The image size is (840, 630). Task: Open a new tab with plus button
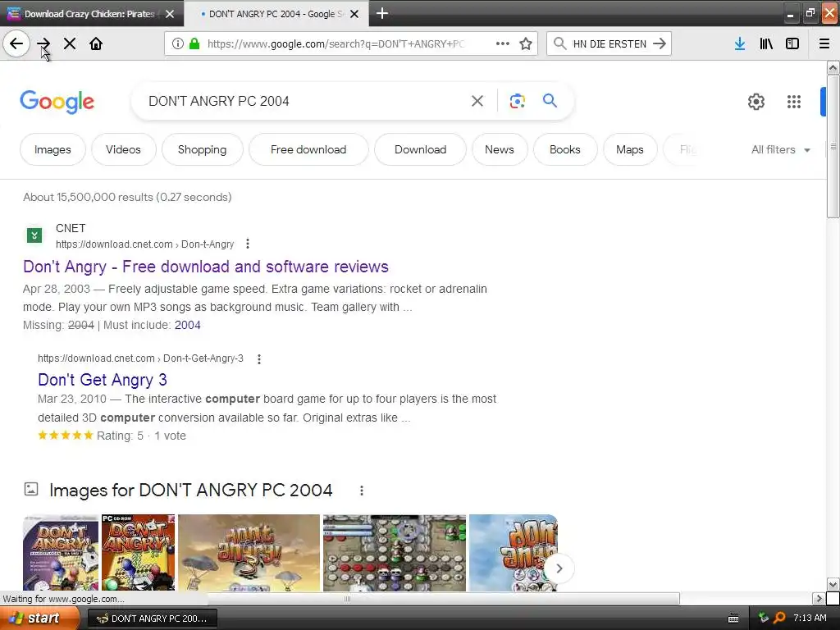coord(382,13)
